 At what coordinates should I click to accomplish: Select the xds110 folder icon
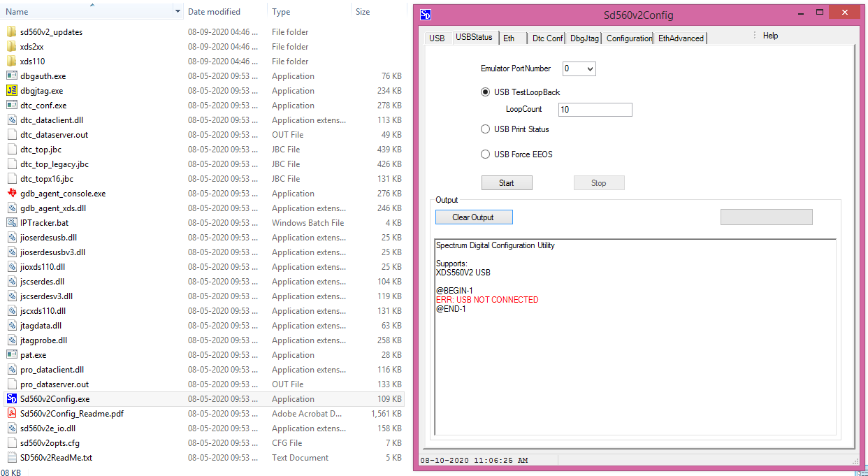pyautogui.click(x=11, y=62)
